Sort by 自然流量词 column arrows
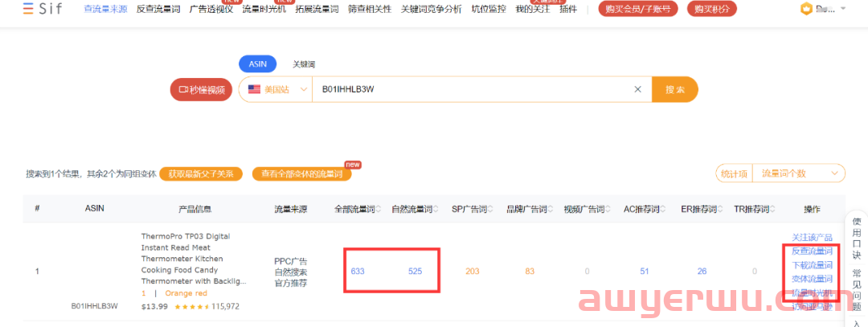The height and width of the screenshot is (327, 868). pyautogui.click(x=436, y=209)
